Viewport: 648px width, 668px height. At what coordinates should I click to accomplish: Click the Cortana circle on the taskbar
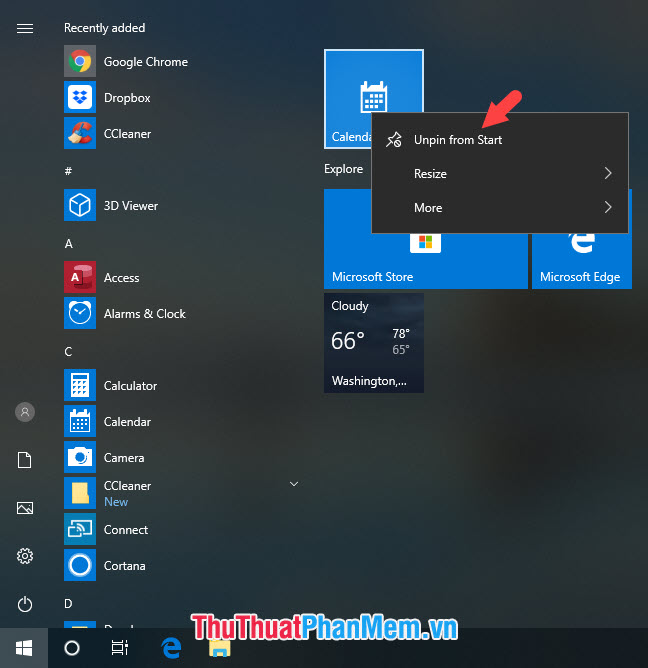[x=72, y=648]
